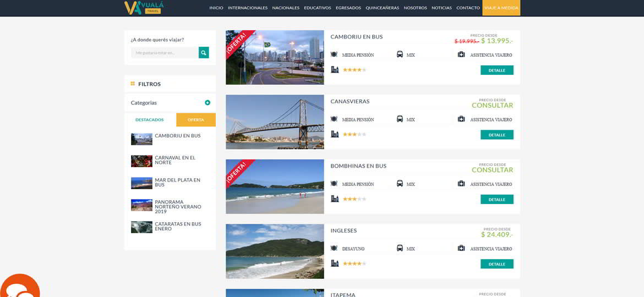The image size is (644, 297).
Task: Click the Vualá Travel logo
Action: coord(144,8)
